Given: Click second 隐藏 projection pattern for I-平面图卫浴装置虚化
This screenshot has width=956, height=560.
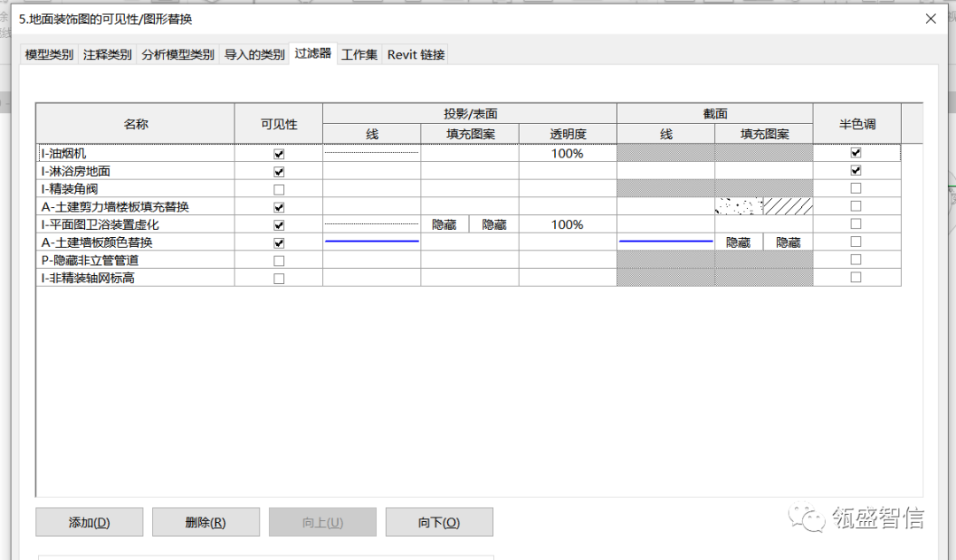Looking at the screenshot, I should [x=494, y=224].
